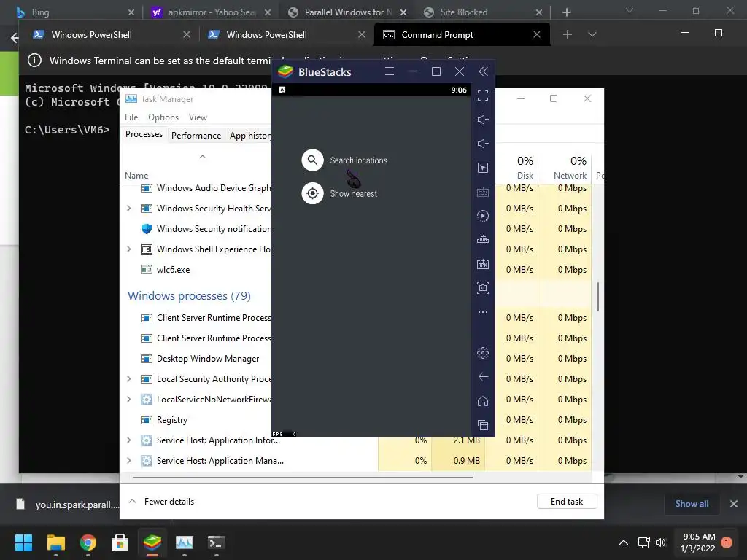
Task: Open volume control in system tray
Action: [661, 542]
